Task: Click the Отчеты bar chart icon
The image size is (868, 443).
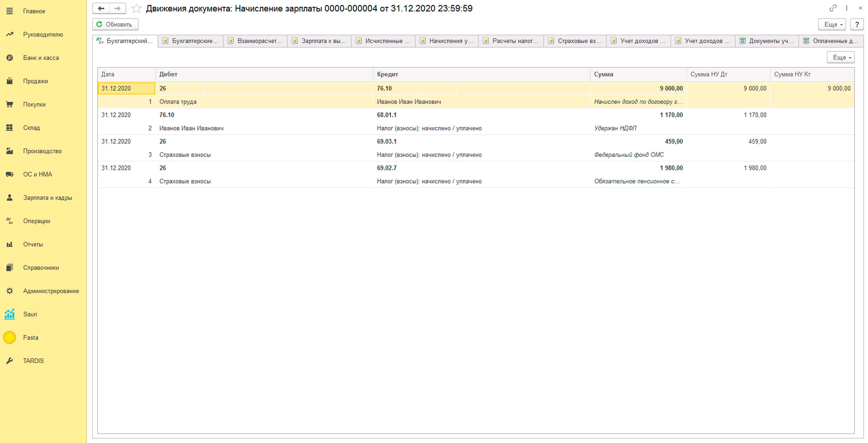Action: tap(9, 244)
